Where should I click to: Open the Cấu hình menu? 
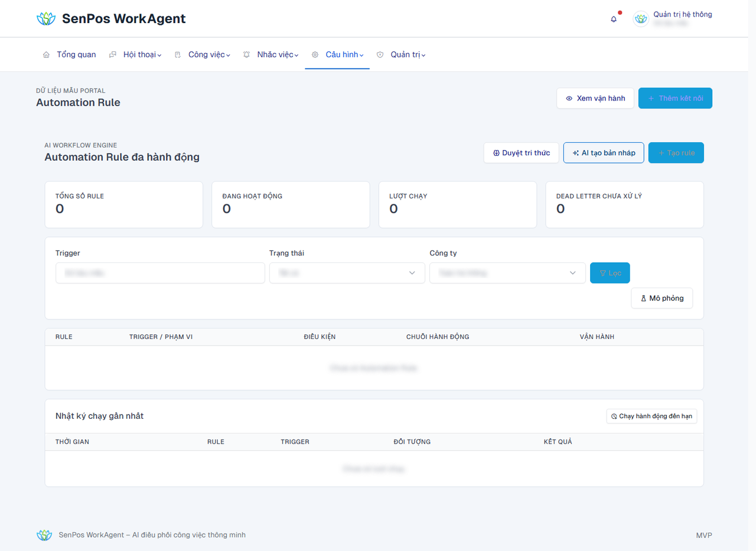[337, 55]
